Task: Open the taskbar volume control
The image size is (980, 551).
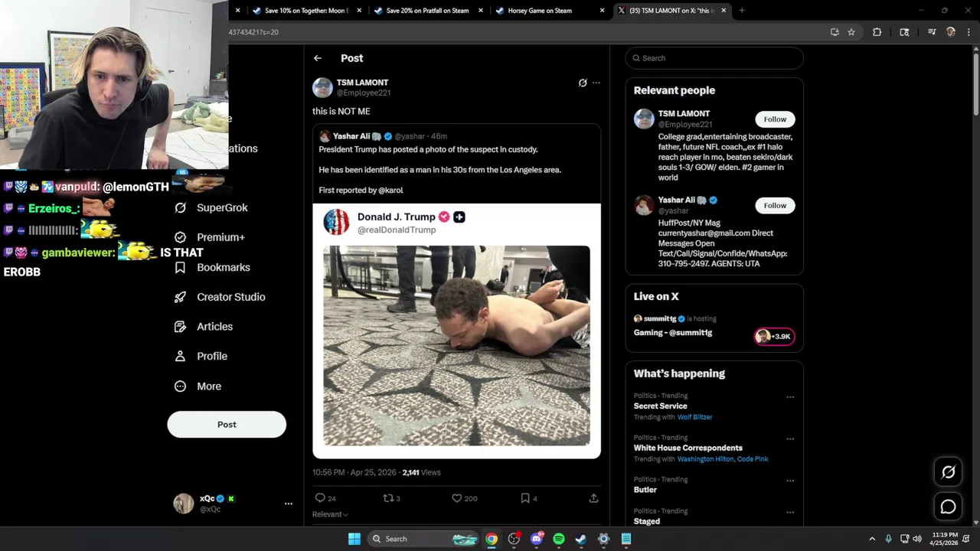Action: tap(917, 539)
